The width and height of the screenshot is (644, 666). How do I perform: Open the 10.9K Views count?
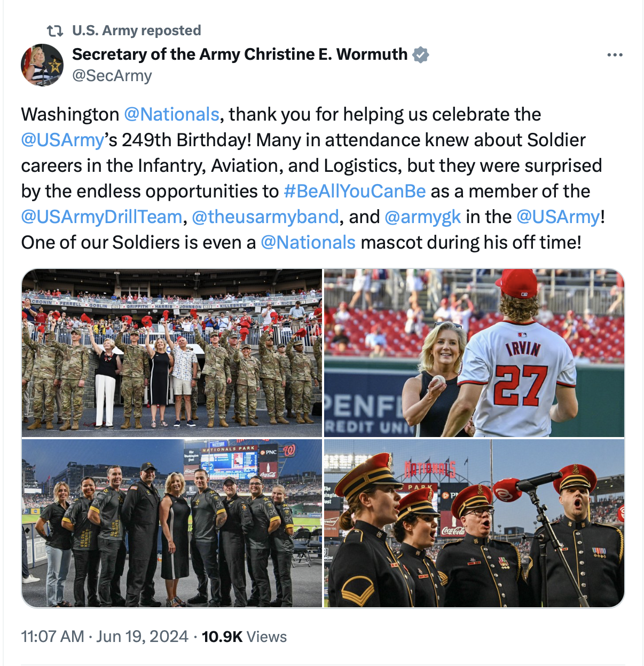point(244,637)
